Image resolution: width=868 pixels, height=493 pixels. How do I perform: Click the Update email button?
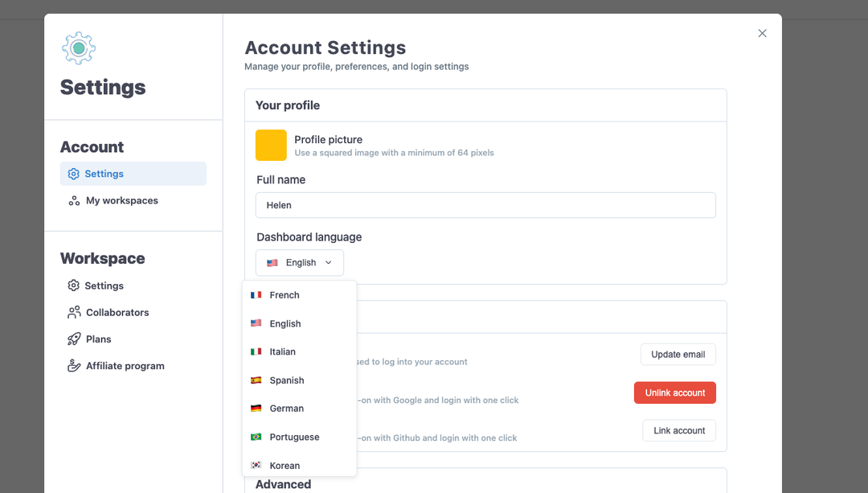pos(678,355)
